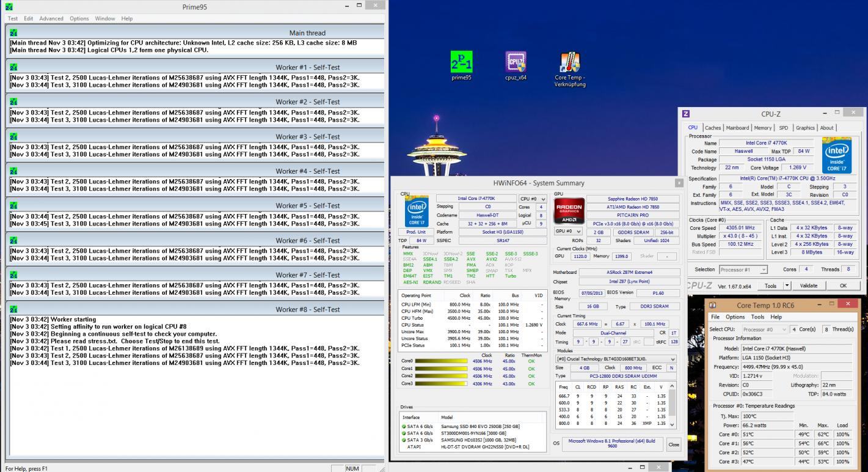Click the Close button in HWiNFO64
Viewport: 868px width, 472px height.
(673, 444)
